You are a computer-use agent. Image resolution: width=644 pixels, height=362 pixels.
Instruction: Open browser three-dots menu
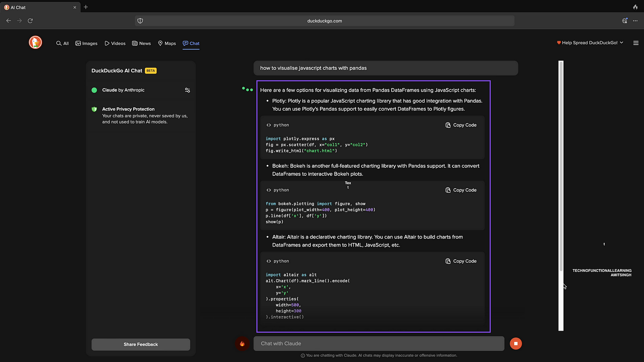635,21
